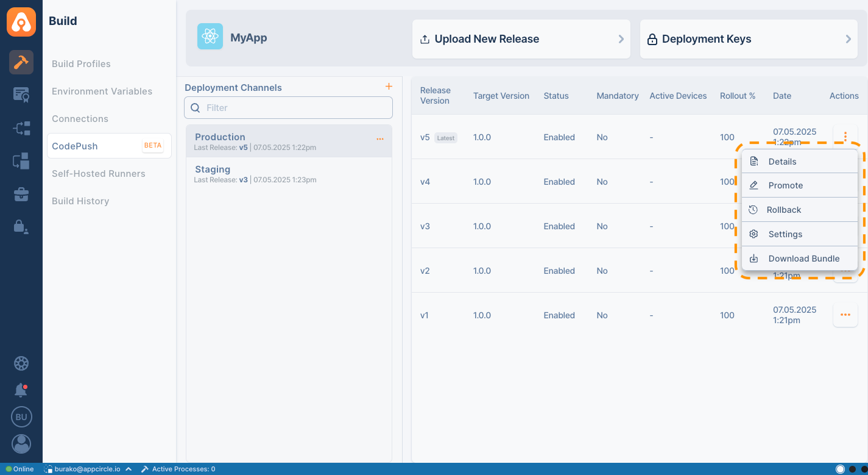The image size is (868, 475).
Task: Go to Build Profiles
Action: click(81, 64)
